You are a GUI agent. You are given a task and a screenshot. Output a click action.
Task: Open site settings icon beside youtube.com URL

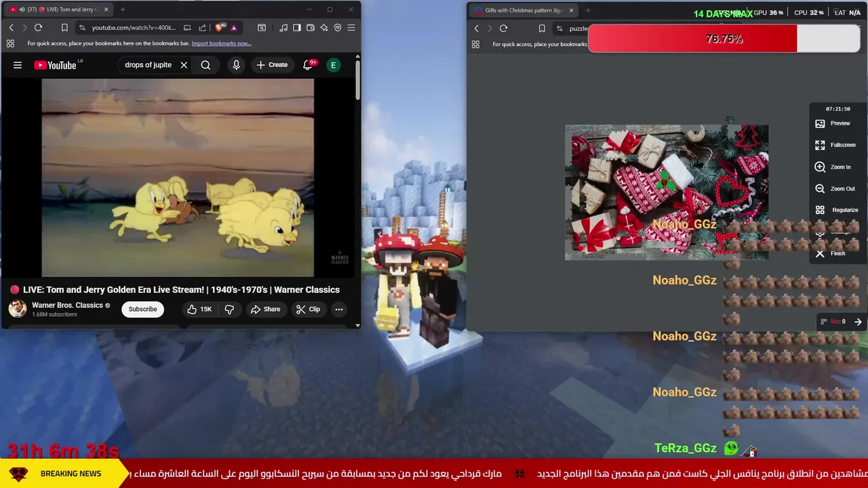[82, 28]
